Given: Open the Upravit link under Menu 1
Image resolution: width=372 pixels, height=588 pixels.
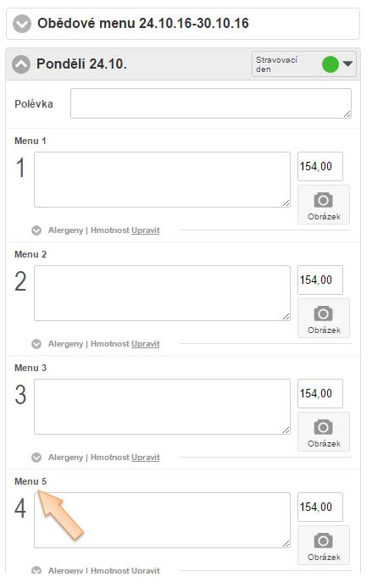Looking at the screenshot, I should point(146,230).
